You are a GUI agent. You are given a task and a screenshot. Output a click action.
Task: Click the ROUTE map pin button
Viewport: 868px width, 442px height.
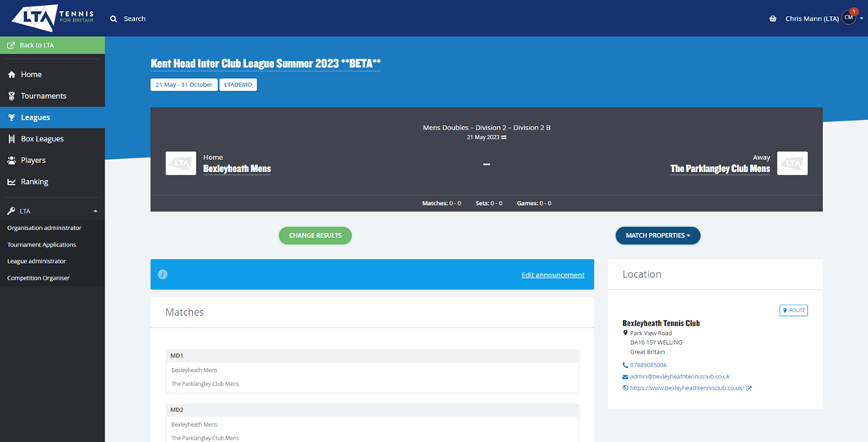click(793, 310)
